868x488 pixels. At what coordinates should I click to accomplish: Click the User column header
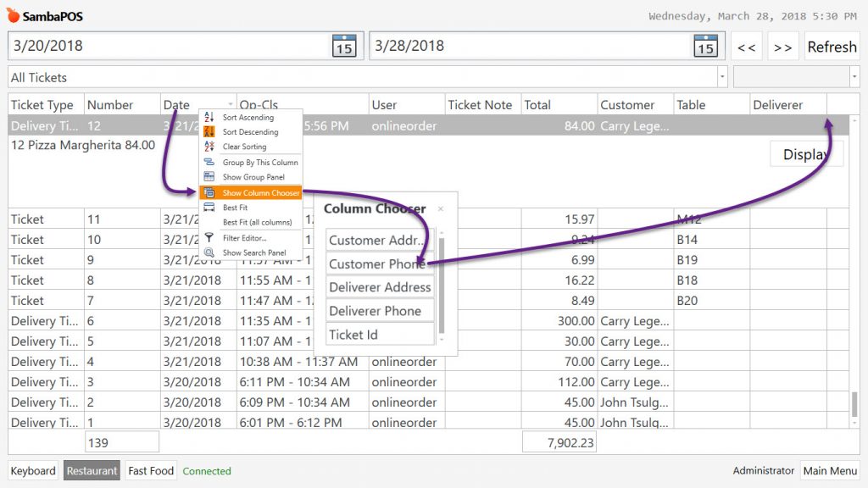point(407,104)
